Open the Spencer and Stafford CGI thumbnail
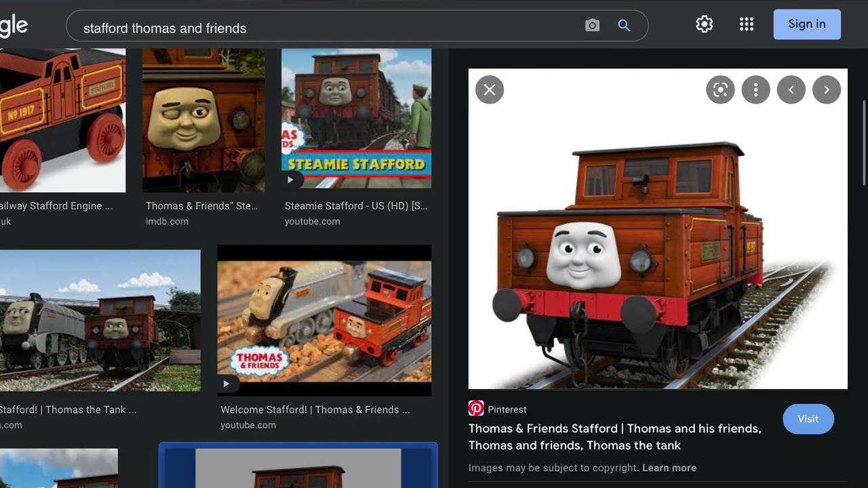Viewport: 868px width, 488px height. tap(100, 321)
